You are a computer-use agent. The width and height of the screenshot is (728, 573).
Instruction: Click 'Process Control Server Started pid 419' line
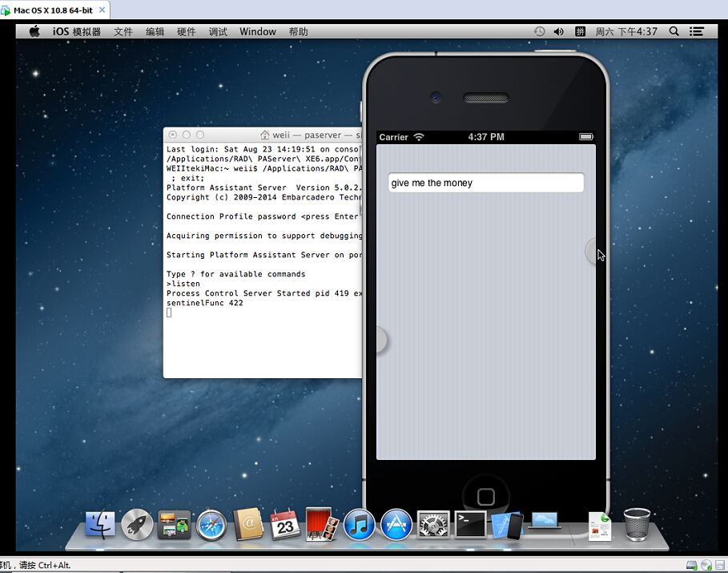(263, 293)
